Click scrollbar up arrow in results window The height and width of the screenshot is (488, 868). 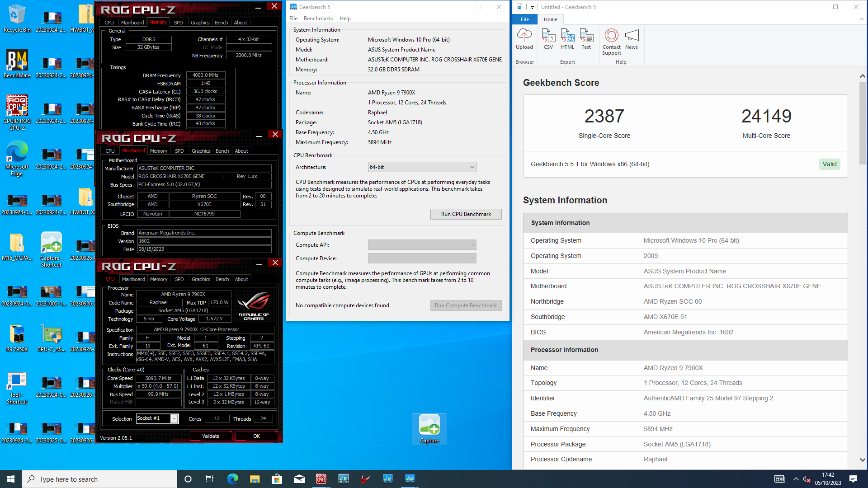863,76
